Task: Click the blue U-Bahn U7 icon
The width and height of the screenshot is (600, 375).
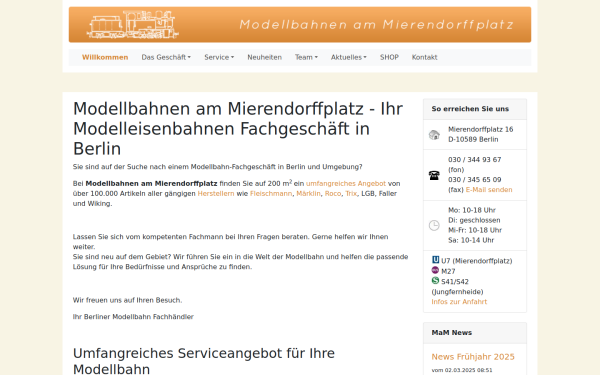Action: pyautogui.click(x=435, y=260)
